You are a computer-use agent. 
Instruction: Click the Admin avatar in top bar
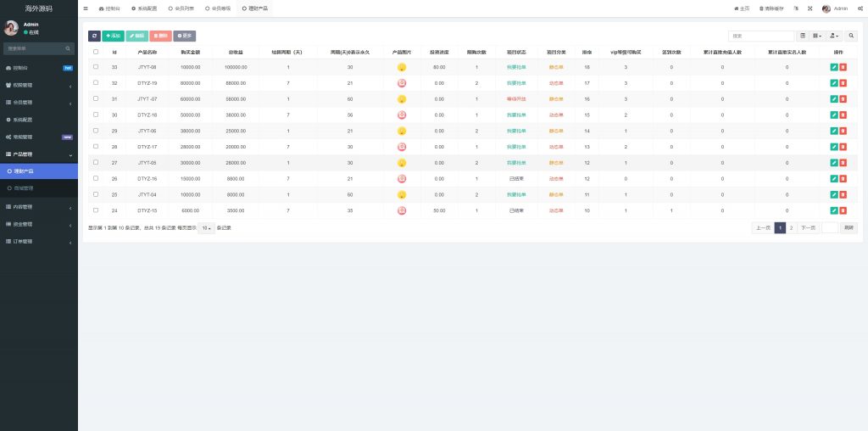point(826,8)
